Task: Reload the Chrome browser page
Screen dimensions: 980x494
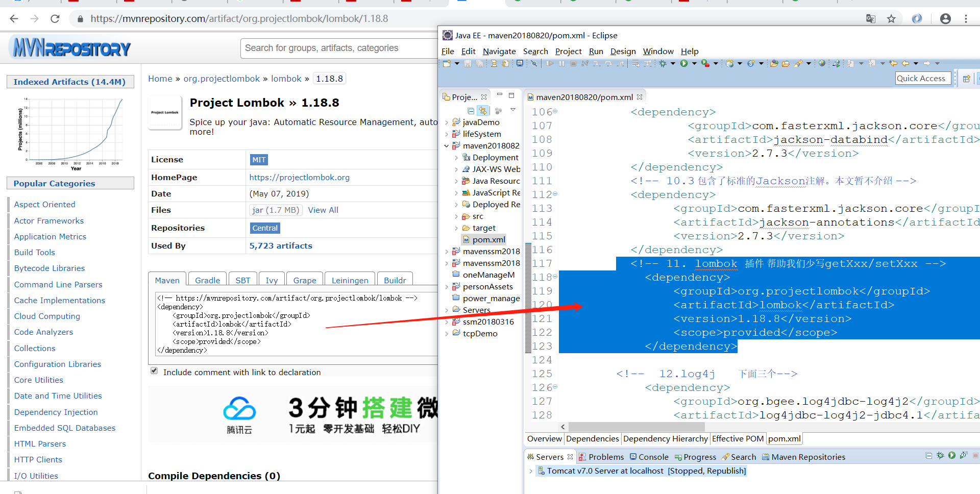Action: pyautogui.click(x=55, y=19)
